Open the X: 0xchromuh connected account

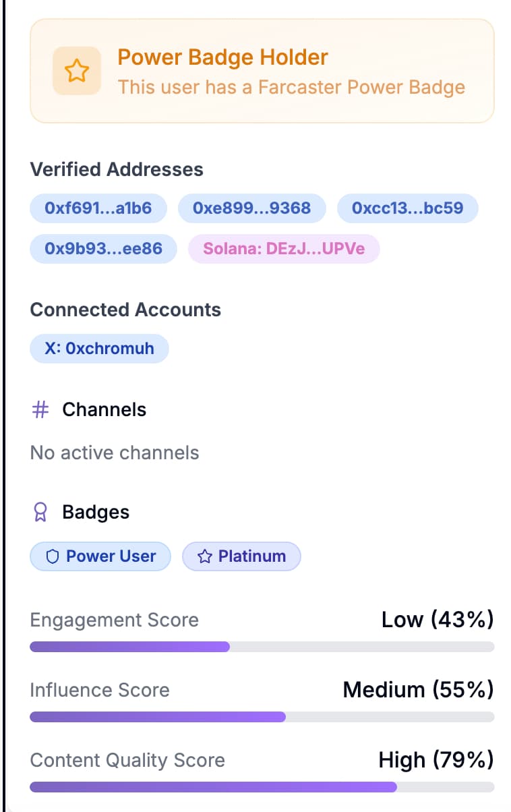pos(99,349)
